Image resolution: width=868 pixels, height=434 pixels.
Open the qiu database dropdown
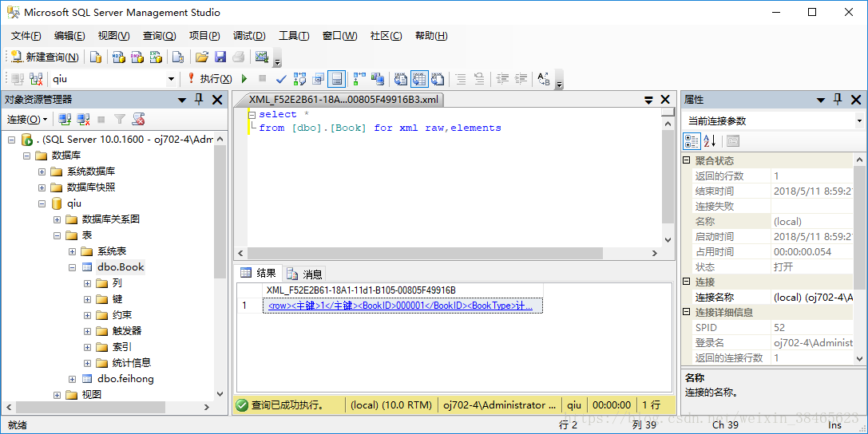[x=171, y=79]
